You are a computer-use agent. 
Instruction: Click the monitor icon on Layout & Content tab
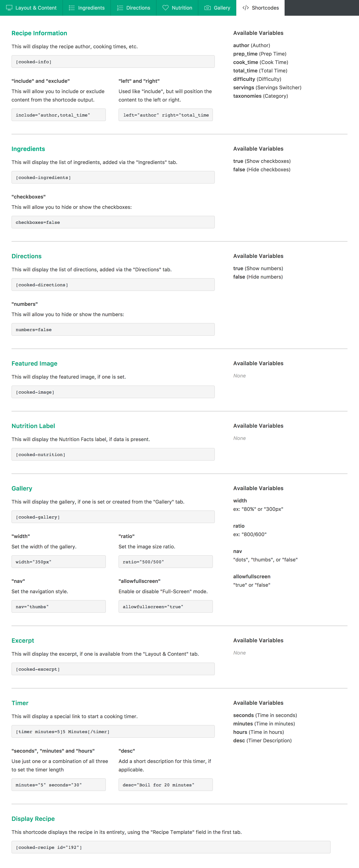coord(9,8)
